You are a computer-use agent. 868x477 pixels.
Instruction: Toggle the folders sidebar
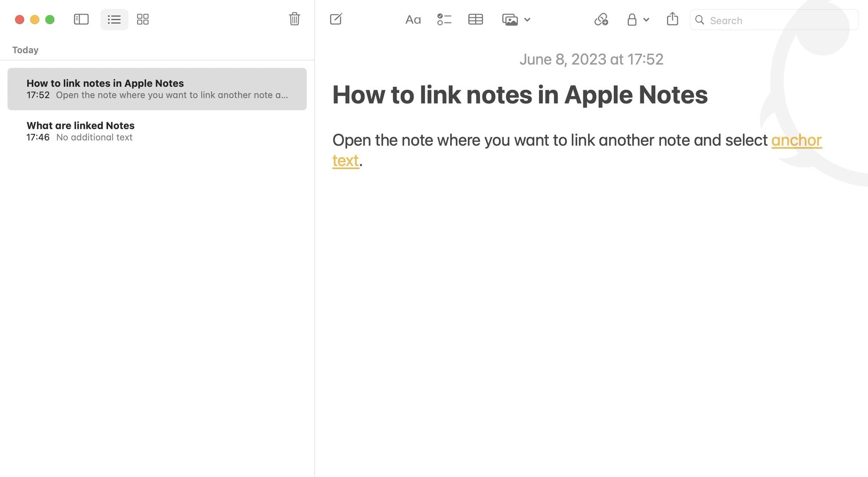click(x=81, y=20)
